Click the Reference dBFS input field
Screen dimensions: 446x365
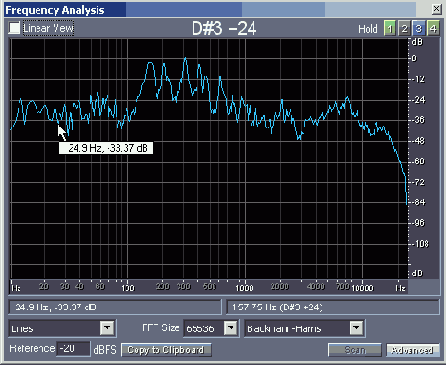(73, 349)
